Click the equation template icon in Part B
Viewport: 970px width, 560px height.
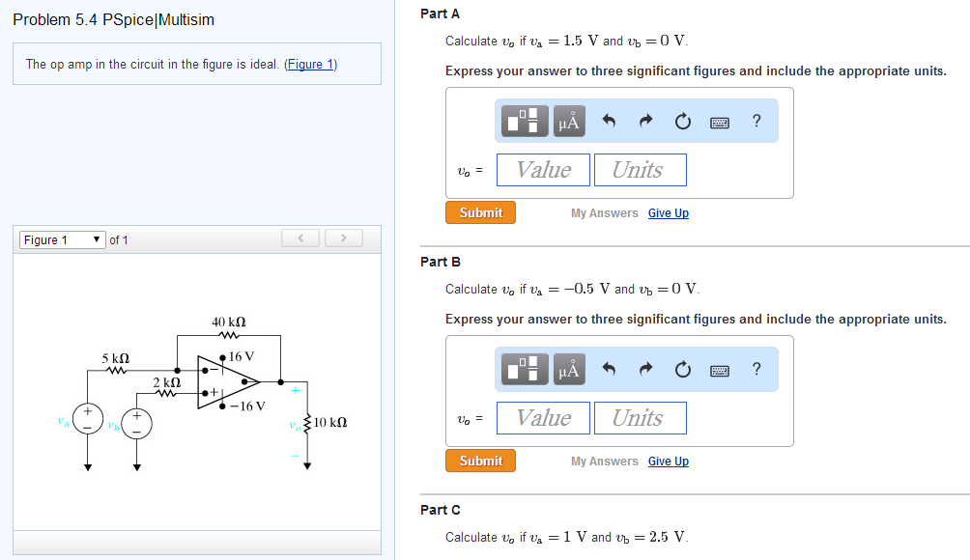click(523, 368)
